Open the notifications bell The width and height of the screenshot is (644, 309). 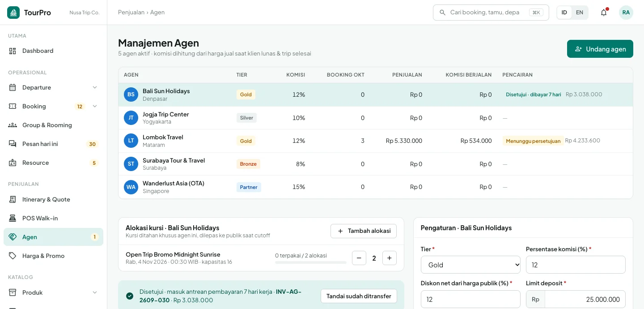[x=604, y=13]
